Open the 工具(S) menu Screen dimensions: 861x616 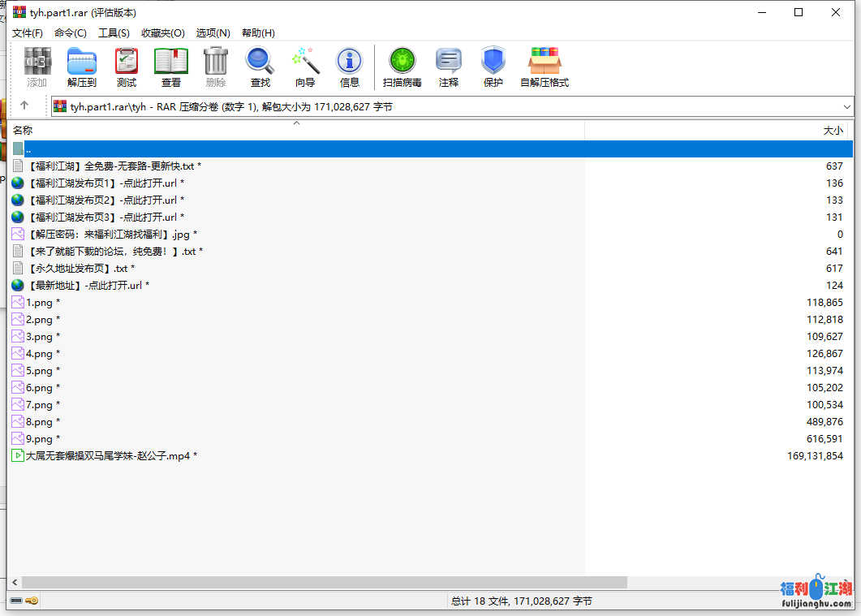point(114,33)
